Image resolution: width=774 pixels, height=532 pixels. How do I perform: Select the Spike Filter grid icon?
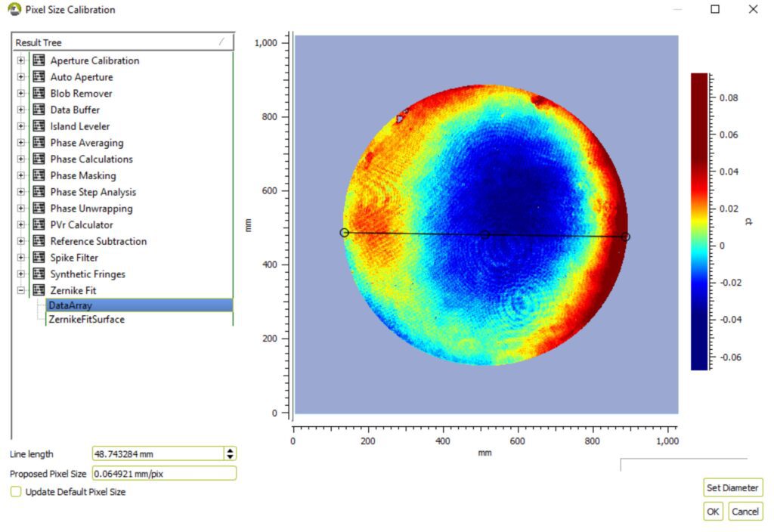39,257
